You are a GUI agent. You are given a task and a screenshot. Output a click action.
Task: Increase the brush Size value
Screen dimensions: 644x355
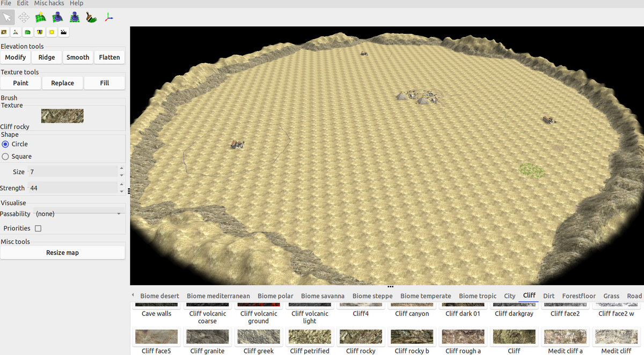tap(121, 168)
